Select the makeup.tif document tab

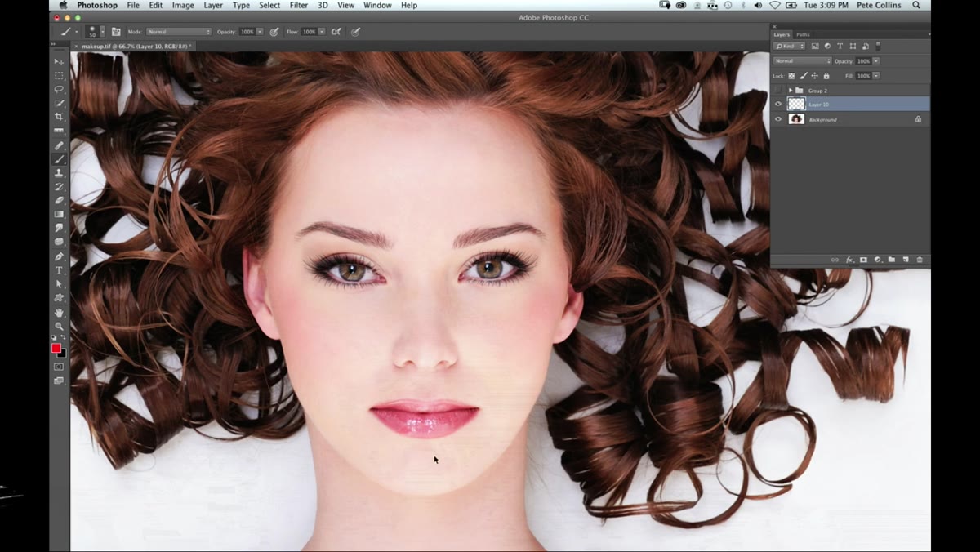136,47
